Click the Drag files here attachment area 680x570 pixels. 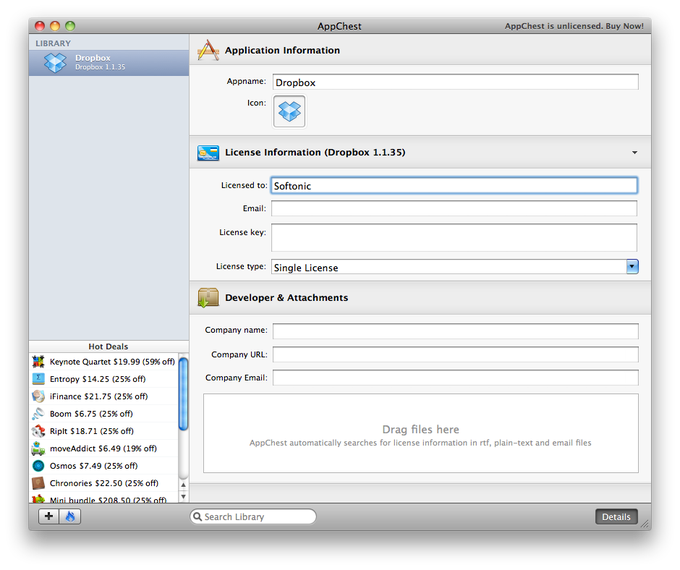point(421,433)
